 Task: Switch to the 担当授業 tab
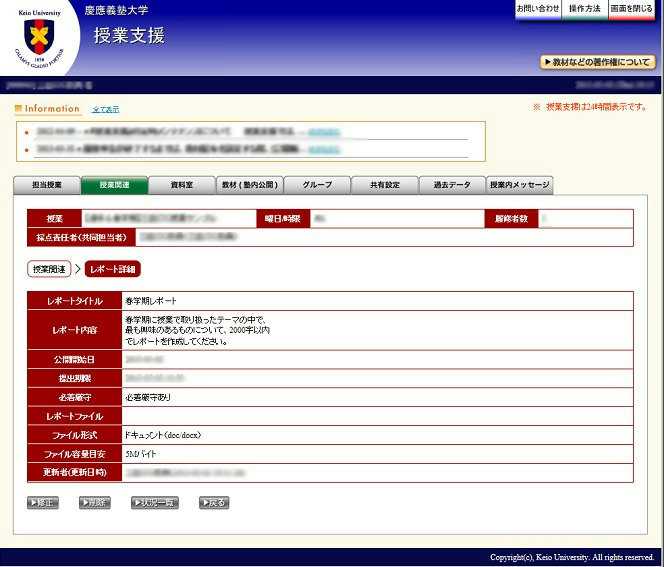[x=47, y=185]
